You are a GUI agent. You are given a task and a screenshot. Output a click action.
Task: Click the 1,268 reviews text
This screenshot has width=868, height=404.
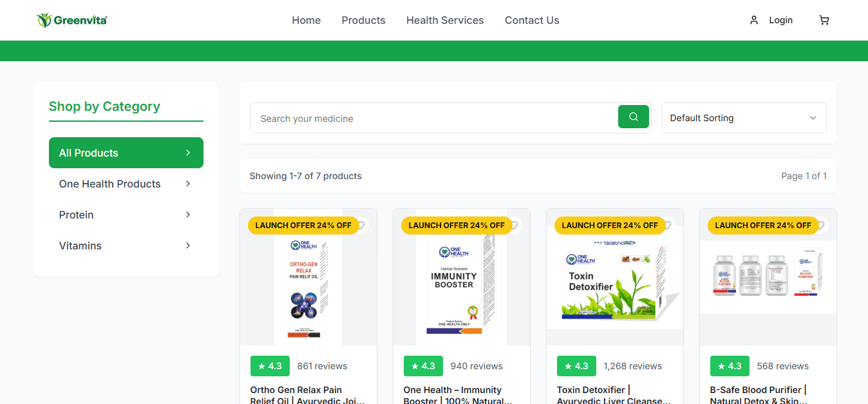point(632,366)
